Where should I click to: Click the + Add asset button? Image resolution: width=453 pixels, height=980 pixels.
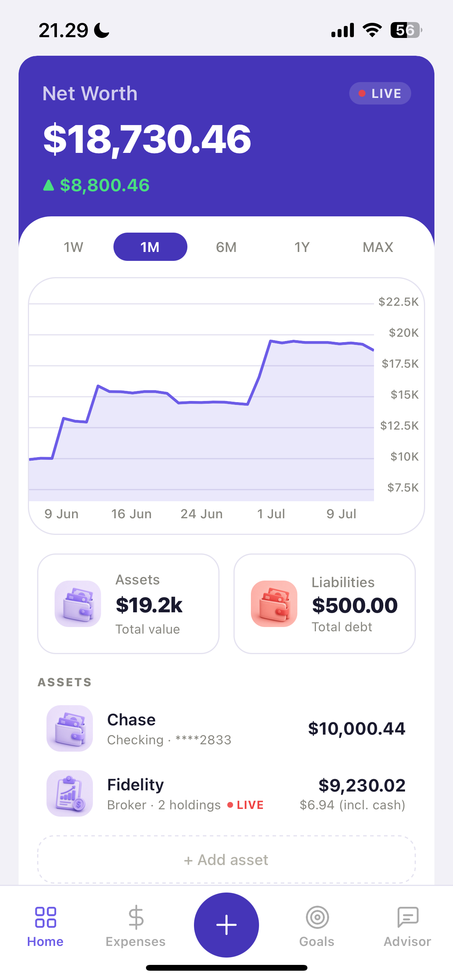pos(226,860)
